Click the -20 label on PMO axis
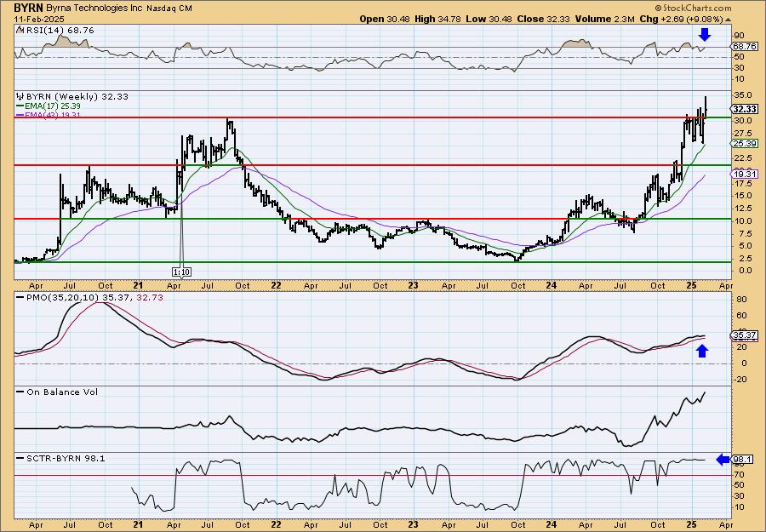766x532 pixels. tap(739, 379)
